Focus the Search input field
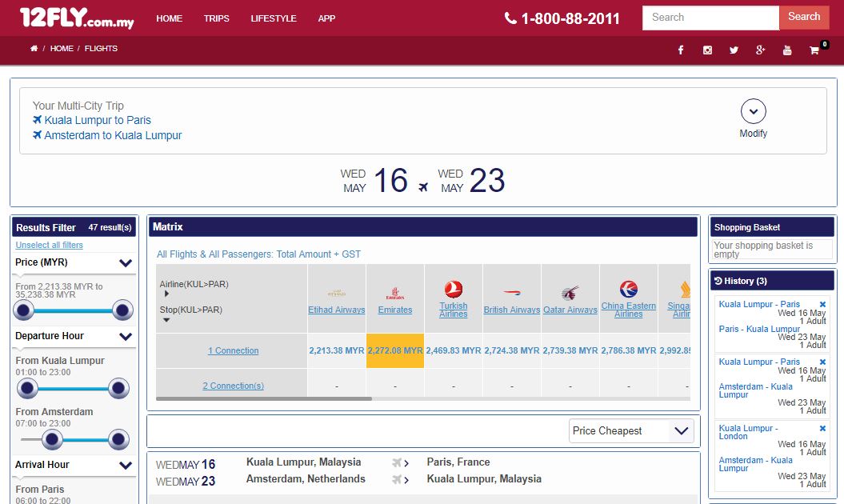Image resolution: width=844 pixels, height=504 pixels. 710,18
